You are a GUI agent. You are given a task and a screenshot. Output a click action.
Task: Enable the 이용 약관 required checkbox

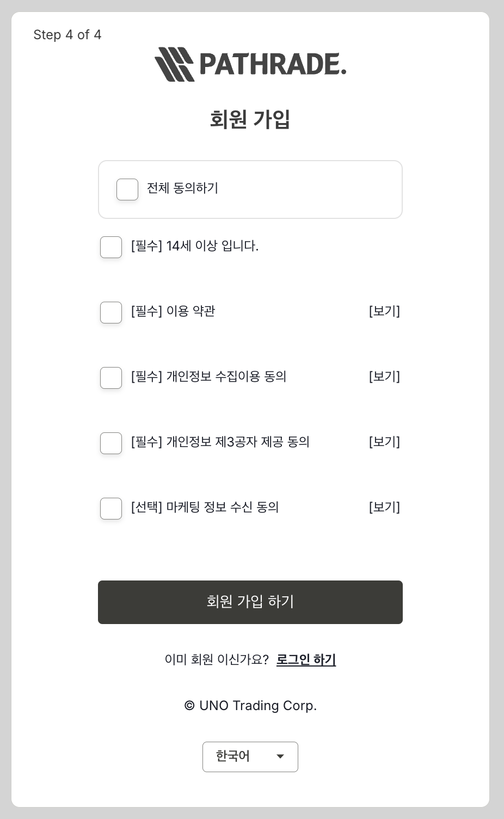pyautogui.click(x=111, y=313)
